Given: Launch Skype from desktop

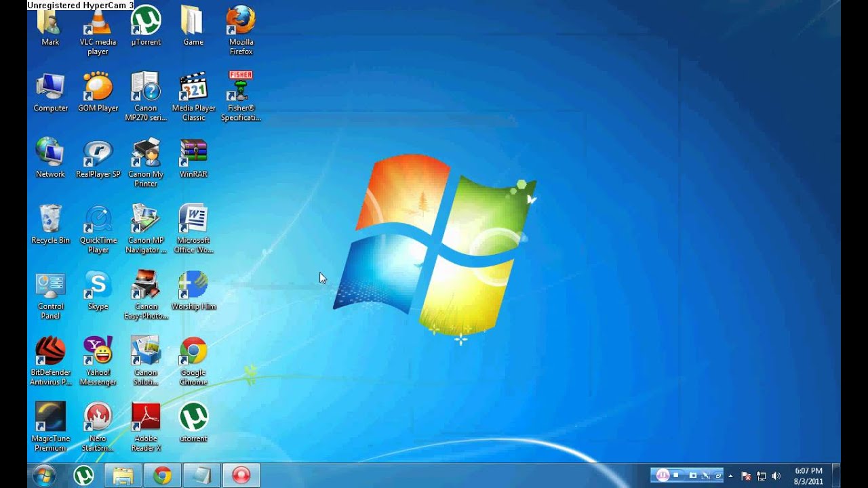Looking at the screenshot, I should pos(98,291).
